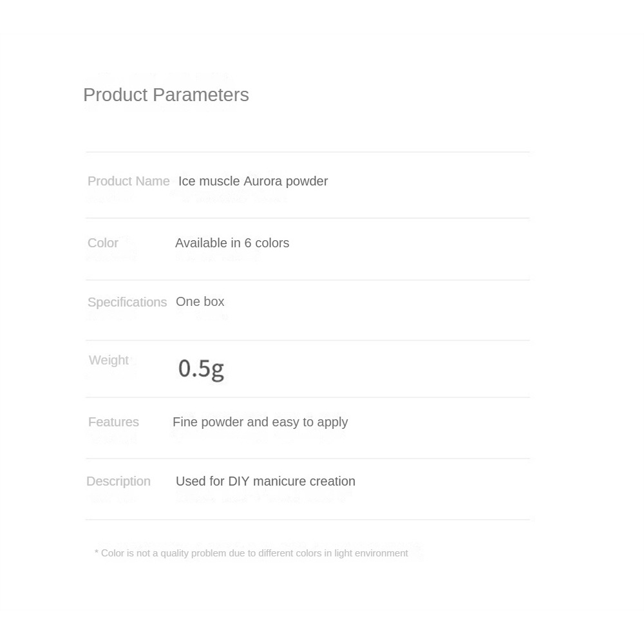
Task: Select the Color row label
Action: (103, 243)
